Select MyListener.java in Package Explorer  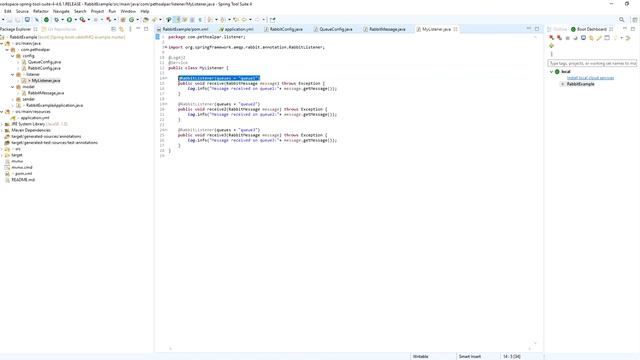[x=45, y=80]
